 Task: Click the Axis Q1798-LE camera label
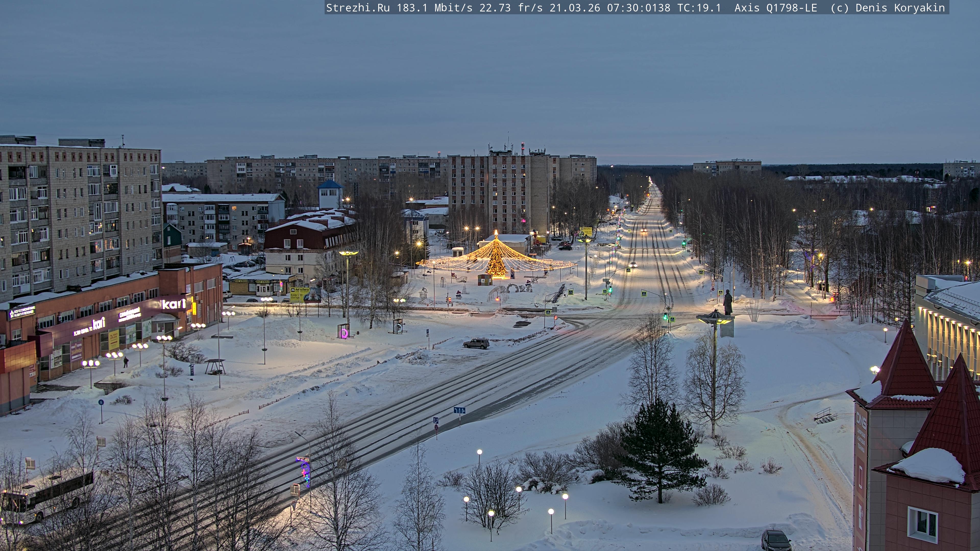pyautogui.click(x=775, y=8)
